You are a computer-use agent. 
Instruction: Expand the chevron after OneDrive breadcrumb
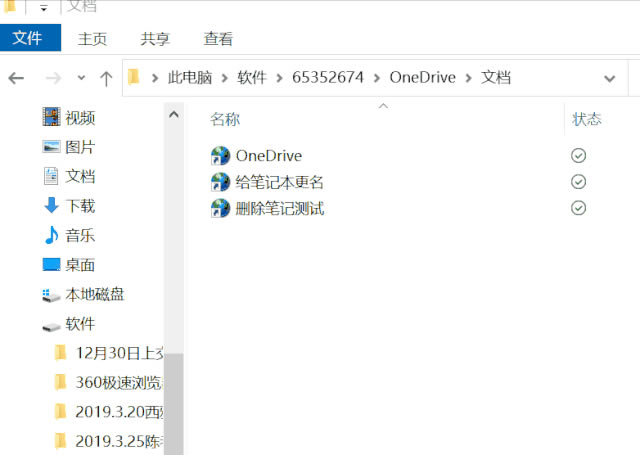(x=468, y=78)
